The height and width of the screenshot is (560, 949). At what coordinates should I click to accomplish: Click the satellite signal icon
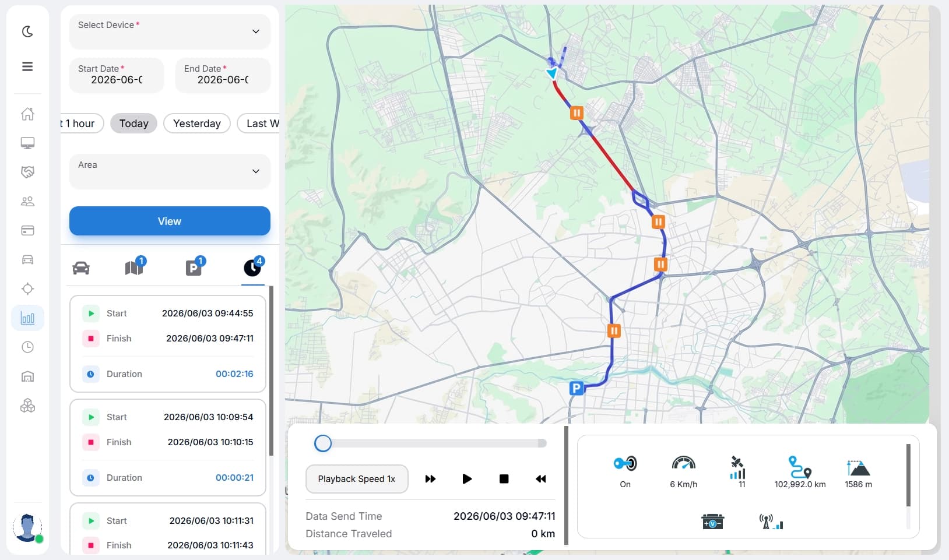737,467
